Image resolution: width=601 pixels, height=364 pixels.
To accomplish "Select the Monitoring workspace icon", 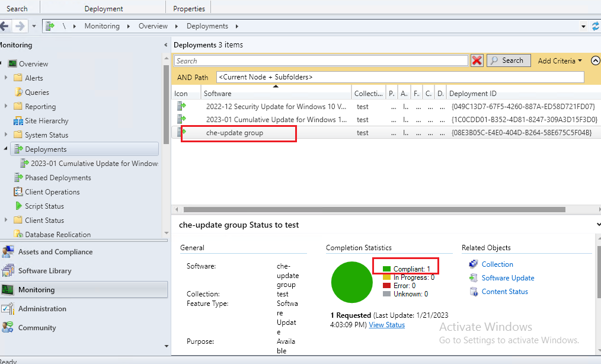I will [7, 289].
